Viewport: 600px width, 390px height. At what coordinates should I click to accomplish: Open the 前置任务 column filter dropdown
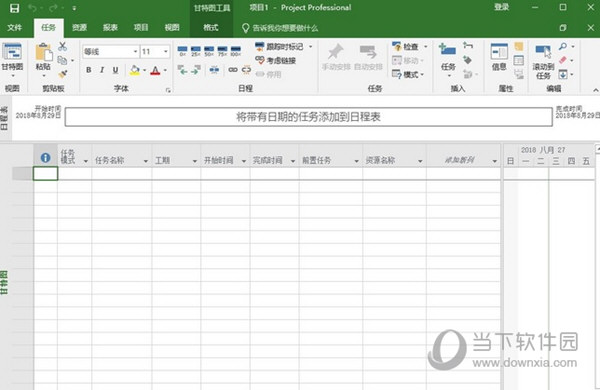tap(356, 161)
